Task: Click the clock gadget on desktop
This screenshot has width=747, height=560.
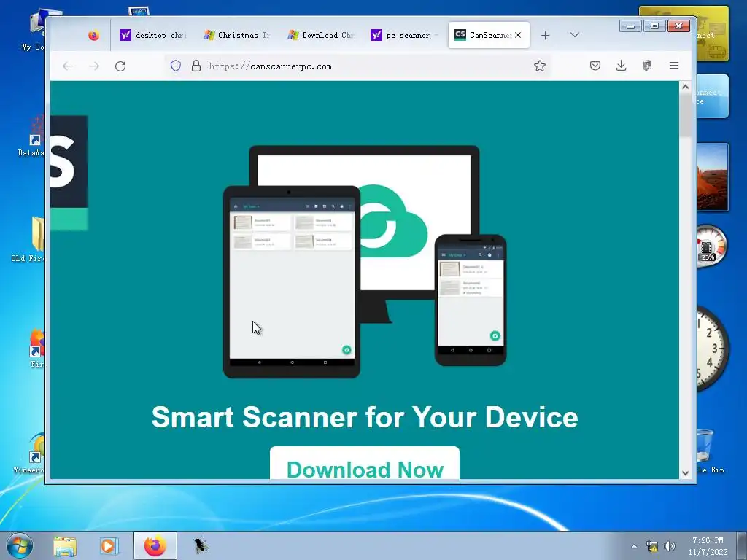Action: coord(712,349)
